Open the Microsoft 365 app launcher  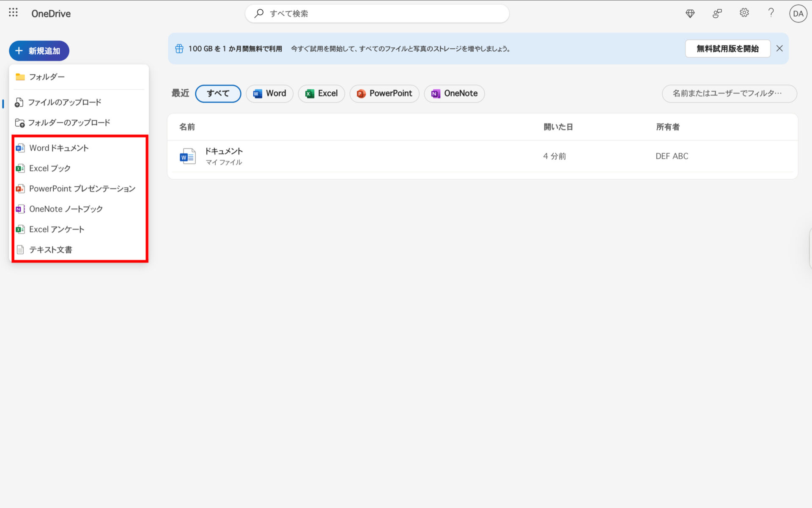(x=13, y=12)
